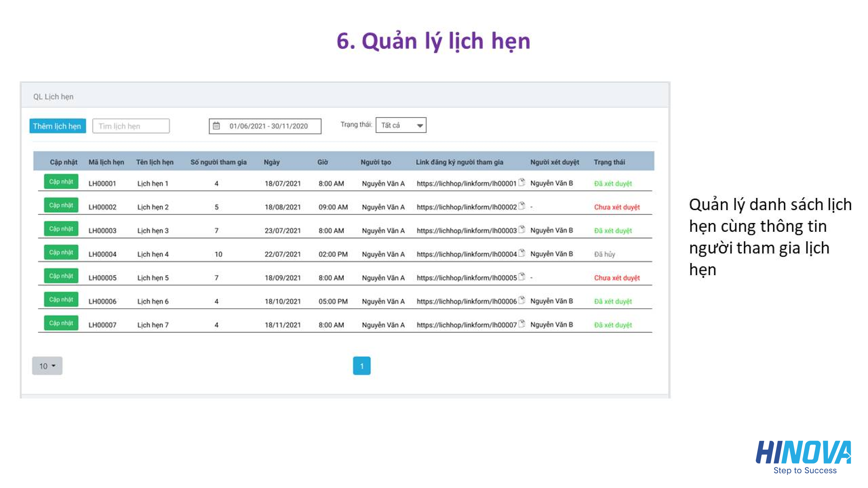Open the date range picker 01/06/2021 - 30/11/2020
868x488 pixels.
coord(268,126)
